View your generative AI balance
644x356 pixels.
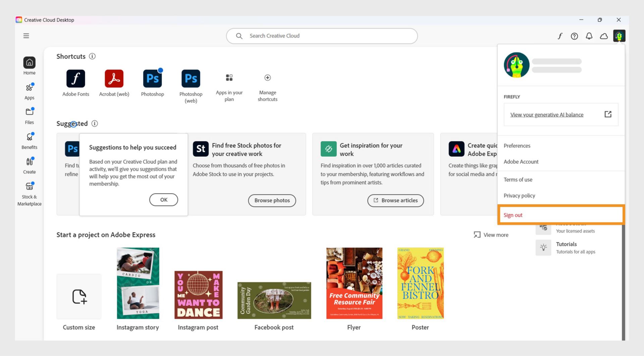point(546,114)
